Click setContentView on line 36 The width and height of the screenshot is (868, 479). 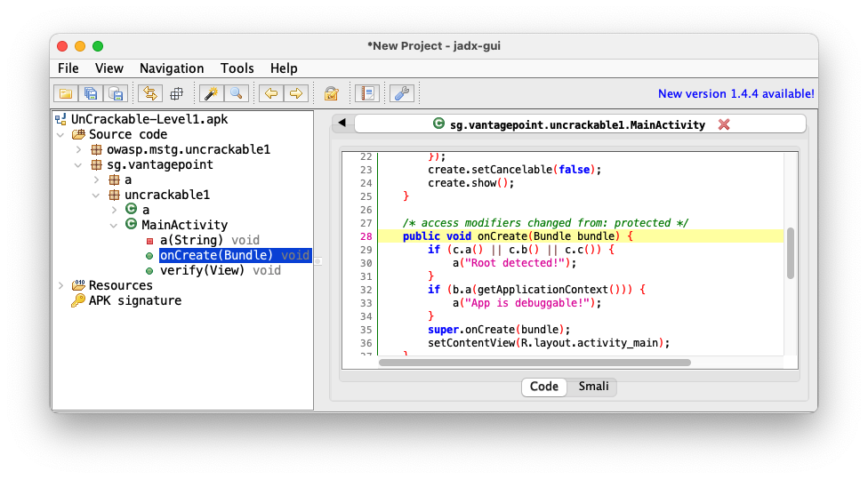pos(471,343)
